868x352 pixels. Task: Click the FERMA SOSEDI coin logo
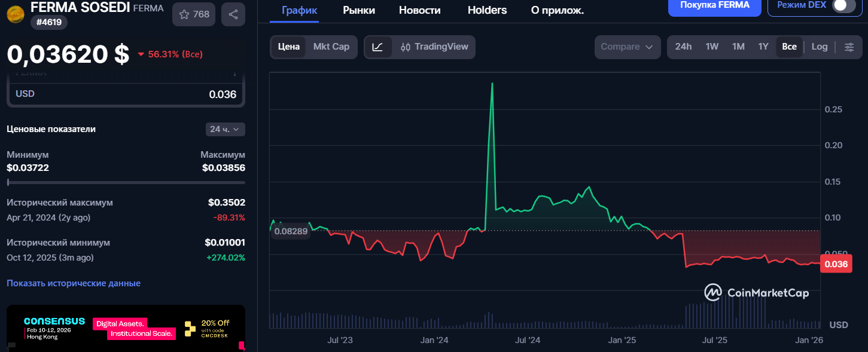click(x=16, y=13)
